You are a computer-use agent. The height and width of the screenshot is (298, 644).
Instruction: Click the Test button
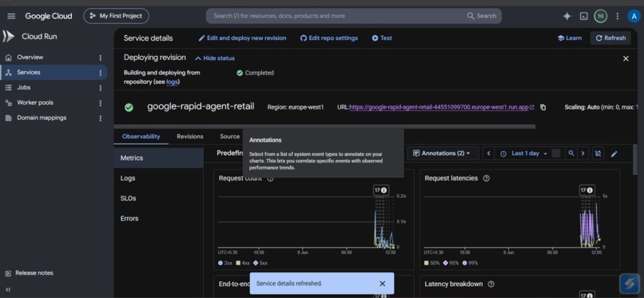click(x=382, y=38)
